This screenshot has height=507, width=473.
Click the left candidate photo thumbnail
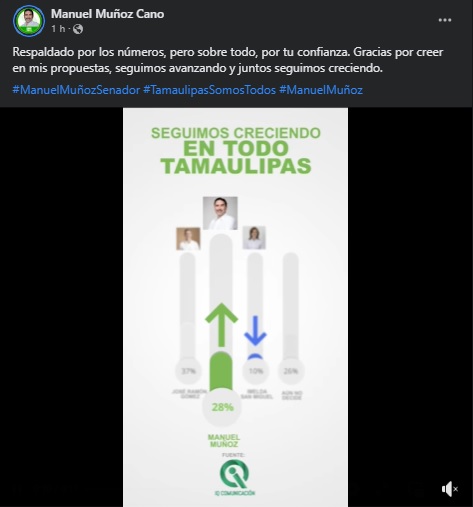(188, 238)
